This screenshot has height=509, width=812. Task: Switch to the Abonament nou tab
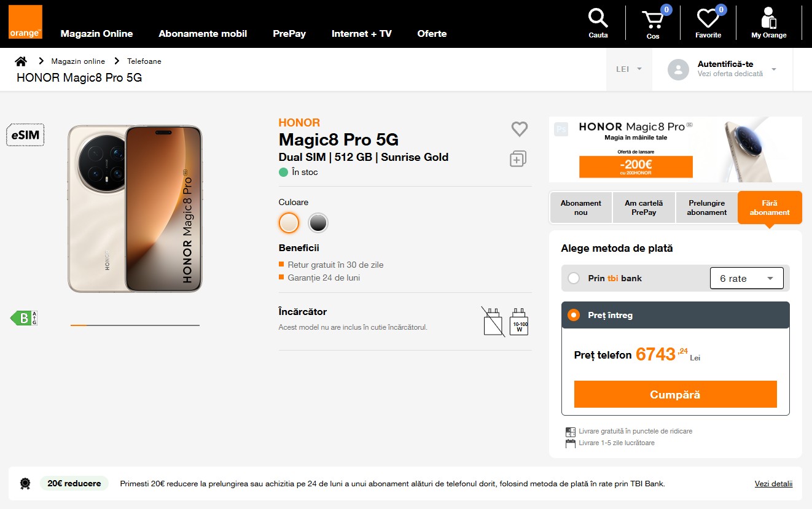(581, 208)
